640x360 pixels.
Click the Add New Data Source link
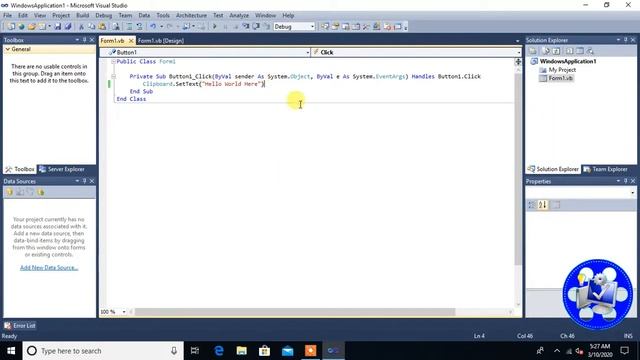pyautogui.click(x=49, y=268)
